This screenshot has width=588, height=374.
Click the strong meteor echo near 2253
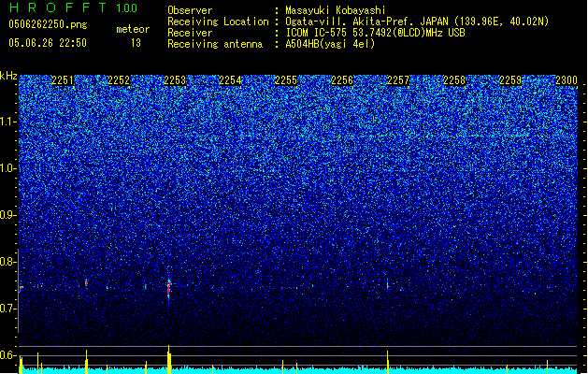pyautogui.click(x=169, y=290)
